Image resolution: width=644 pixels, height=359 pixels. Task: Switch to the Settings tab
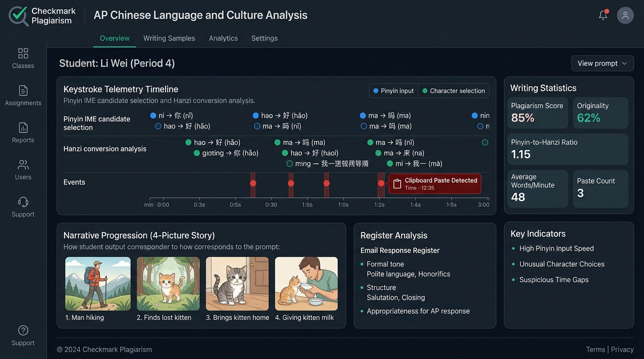(264, 38)
